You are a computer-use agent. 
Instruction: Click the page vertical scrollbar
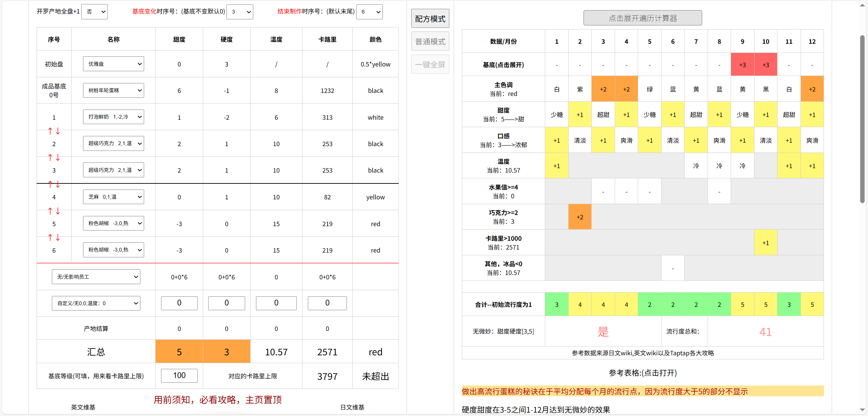(862, 119)
